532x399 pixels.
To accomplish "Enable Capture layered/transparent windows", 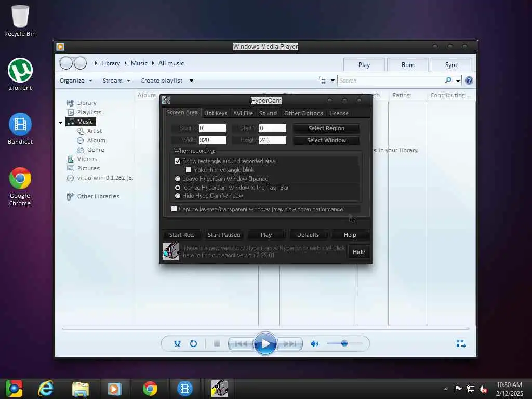I will click(x=174, y=209).
